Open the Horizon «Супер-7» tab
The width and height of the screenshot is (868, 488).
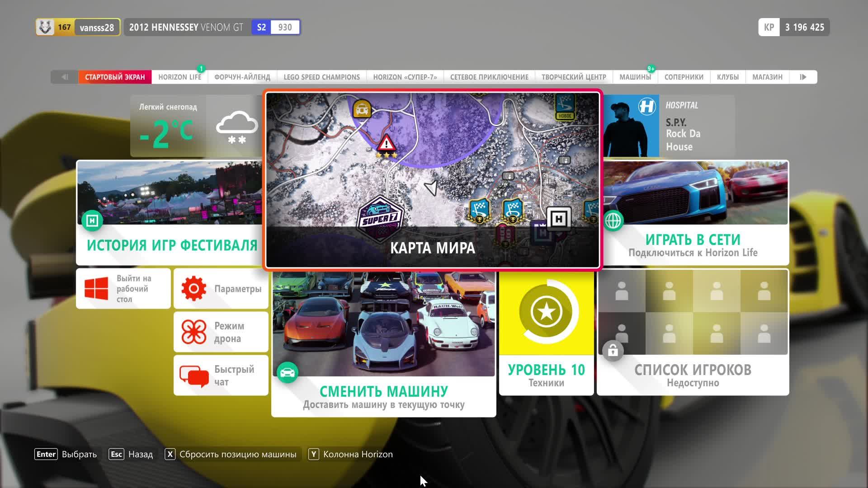click(x=405, y=77)
